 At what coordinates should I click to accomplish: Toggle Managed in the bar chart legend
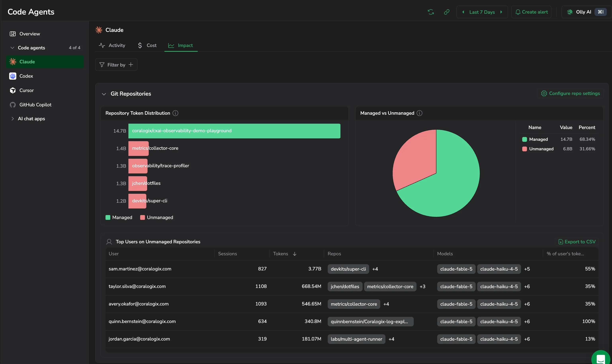point(119,218)
